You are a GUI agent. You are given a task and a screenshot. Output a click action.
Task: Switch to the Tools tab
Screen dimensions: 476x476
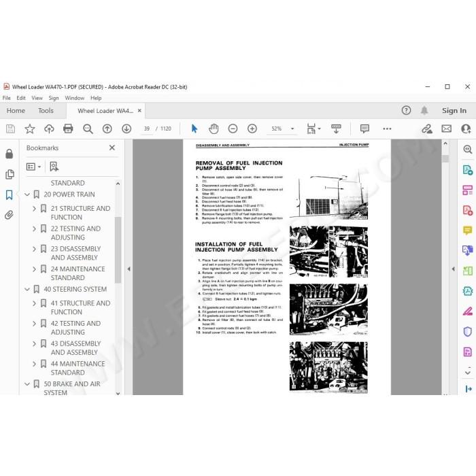pyautogui.click(x=46, y=110)
